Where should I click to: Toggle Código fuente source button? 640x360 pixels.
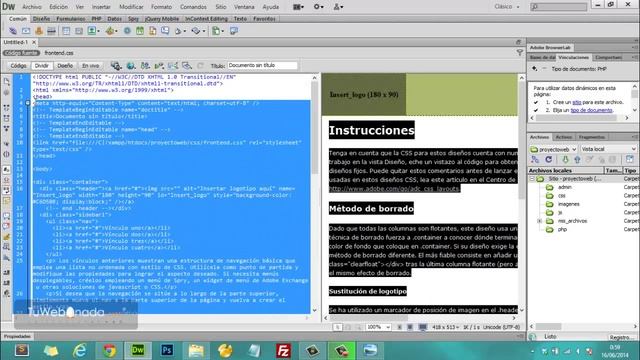21,53
